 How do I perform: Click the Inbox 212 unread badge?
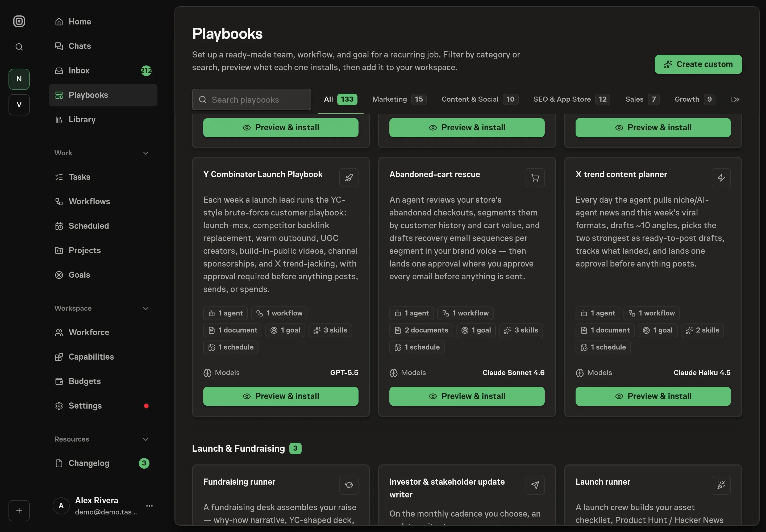point(146,71)
